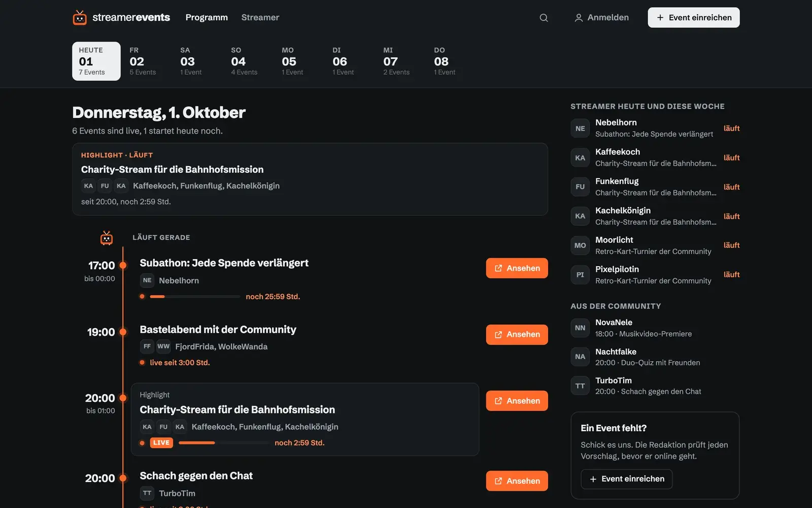Click the NE avatar under the Subathon event

[147, 280]
